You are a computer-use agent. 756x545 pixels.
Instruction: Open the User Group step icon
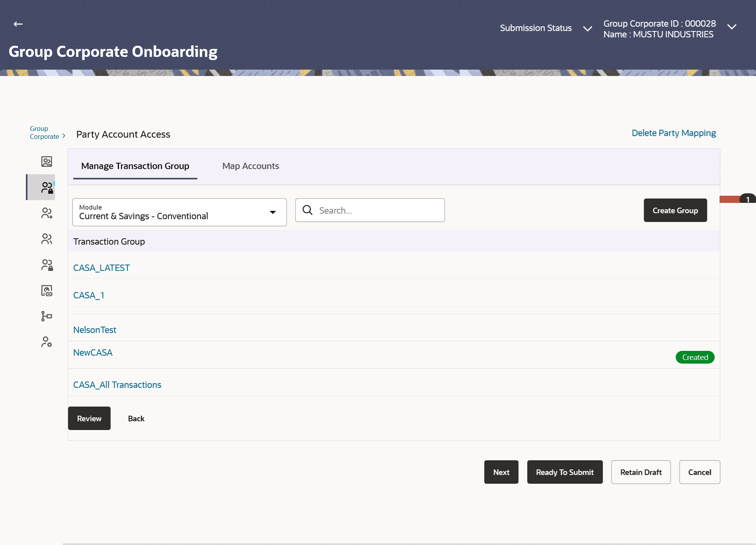(47, 239)
